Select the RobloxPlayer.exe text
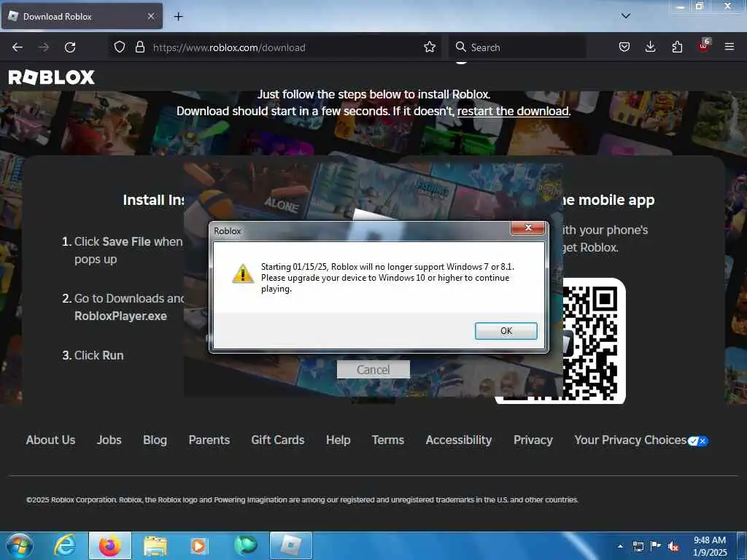Viewport: 747px width, 560px height. [120, 316]
